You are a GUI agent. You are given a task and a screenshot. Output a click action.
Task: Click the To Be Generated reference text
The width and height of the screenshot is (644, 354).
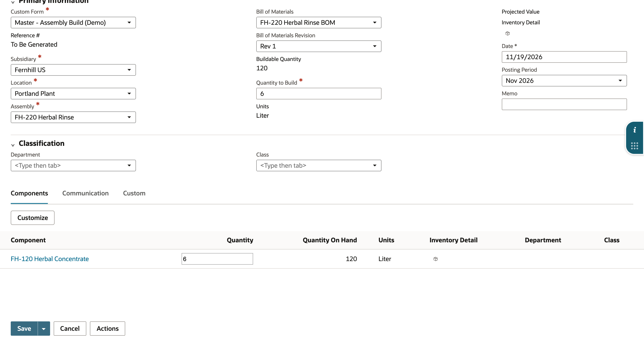point(34,44)
